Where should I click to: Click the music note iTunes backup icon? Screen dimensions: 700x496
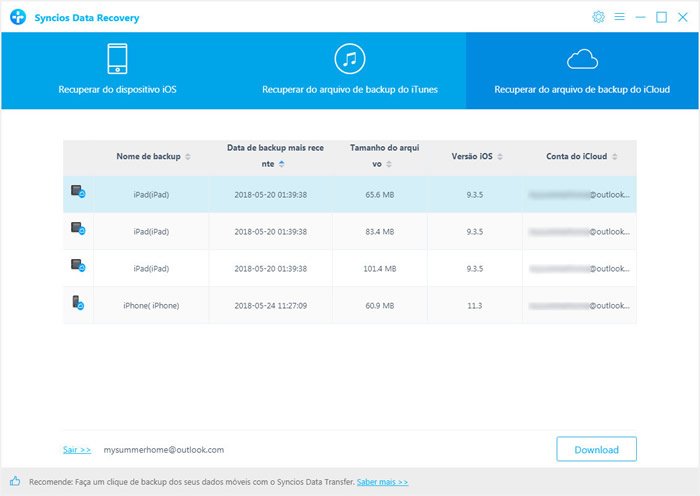coord(350,58)
